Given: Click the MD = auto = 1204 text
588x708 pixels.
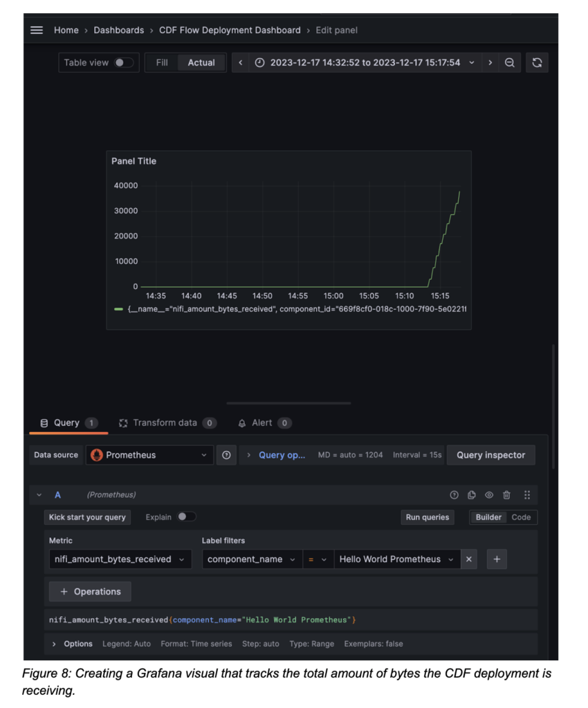Looking at the screenshot, I should pos(350,455).
